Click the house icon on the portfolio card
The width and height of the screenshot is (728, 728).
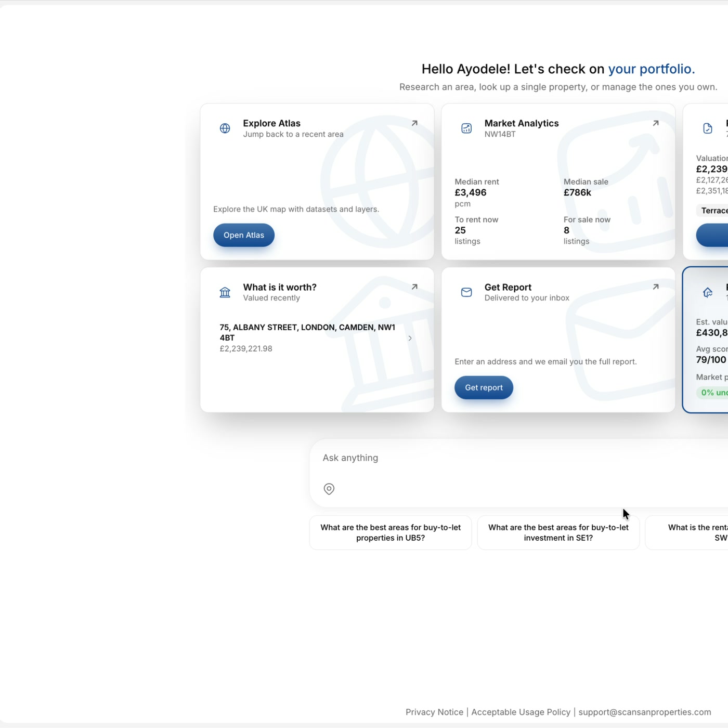pos(708,292)
